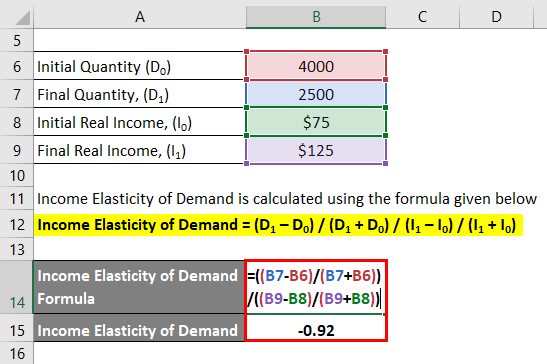Select column A header

click(x=140, y=17)
